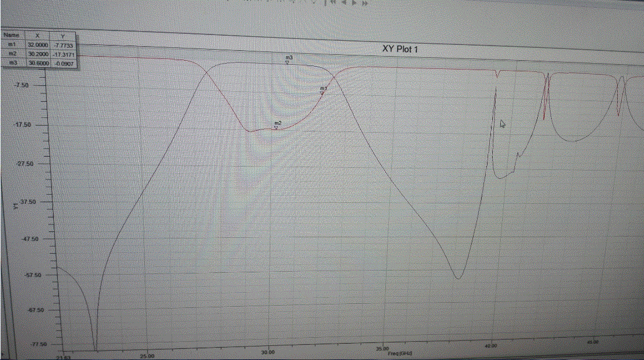Click the 30.00 x-axis tick label
Viewport: 644px width, 360px height.
coord(267,352)
